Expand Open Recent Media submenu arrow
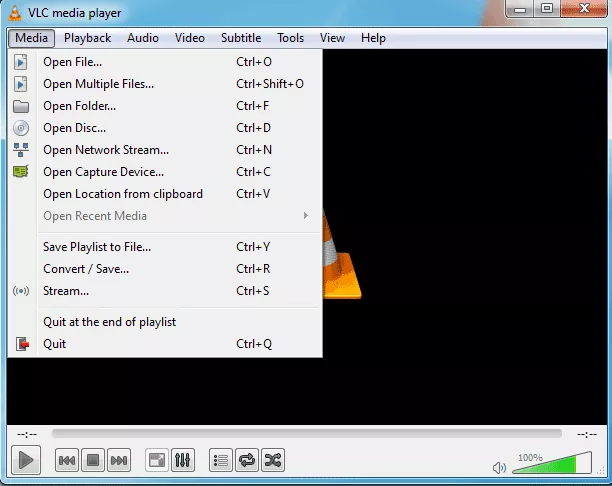 tap(306, 216)
